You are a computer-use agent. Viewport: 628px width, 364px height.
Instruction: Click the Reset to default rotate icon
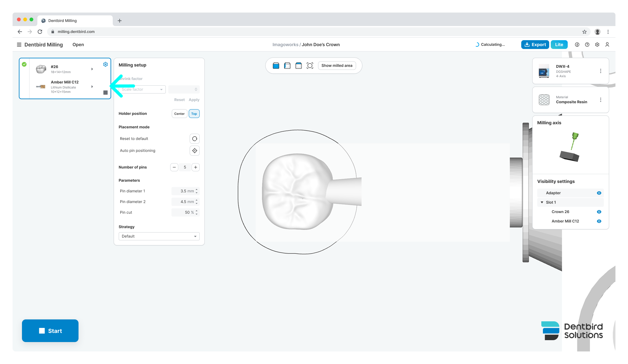pyautogui.click(x=195, y=139)
